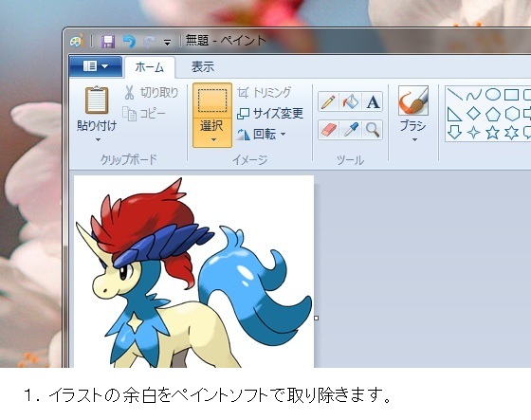Undo the last action with blue arrow
Image resolution: width=531 pixels, height=420 pixels.
[x=129, y=42]
